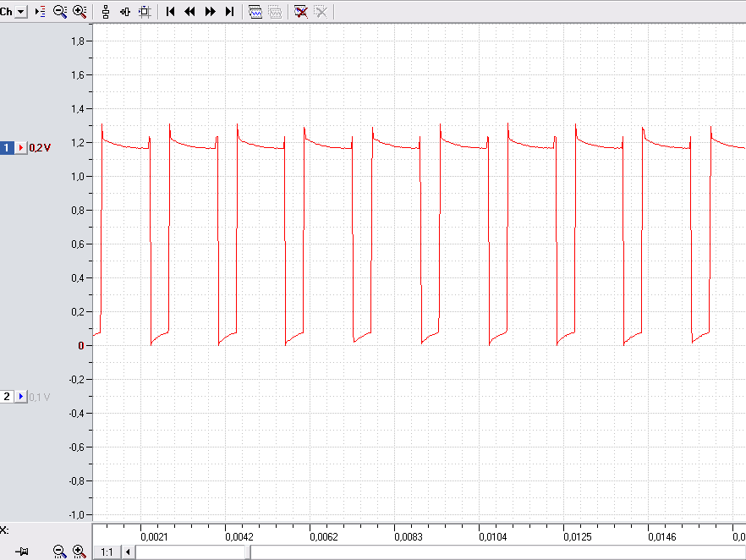Click the waveform windows icon
Screen dimensions: 746x560
pyautogui.click(x=255, y=12)
